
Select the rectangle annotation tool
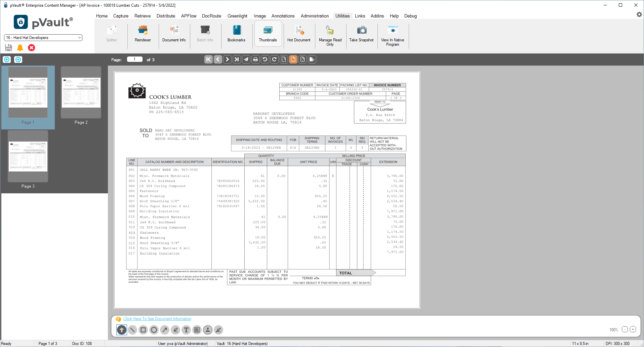coord(143,330)
